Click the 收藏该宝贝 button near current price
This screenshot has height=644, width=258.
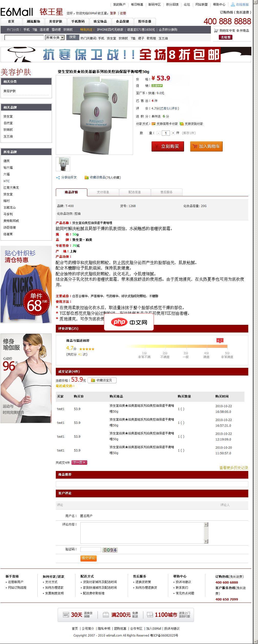[x=102, y=380]
